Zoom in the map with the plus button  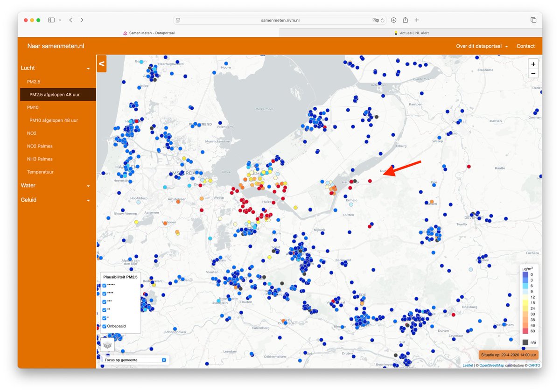[533, 64]
